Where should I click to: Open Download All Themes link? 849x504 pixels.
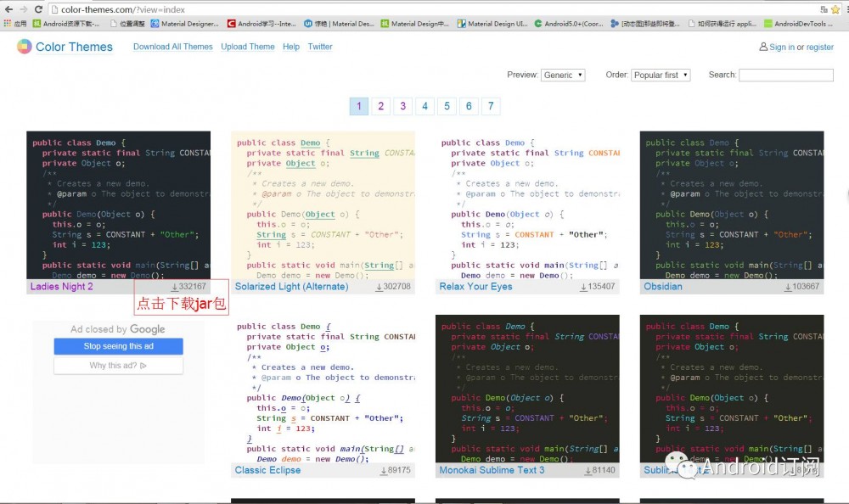click(x=173, y=47)
